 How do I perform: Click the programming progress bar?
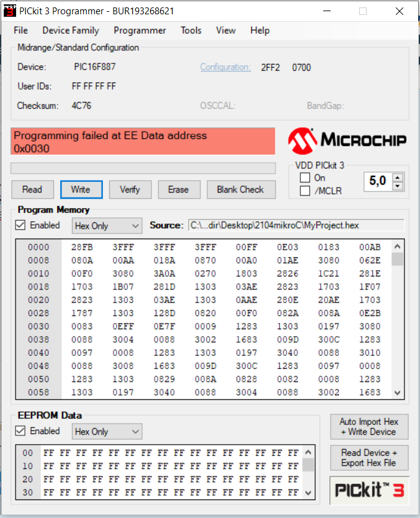(x=143, y=168)
